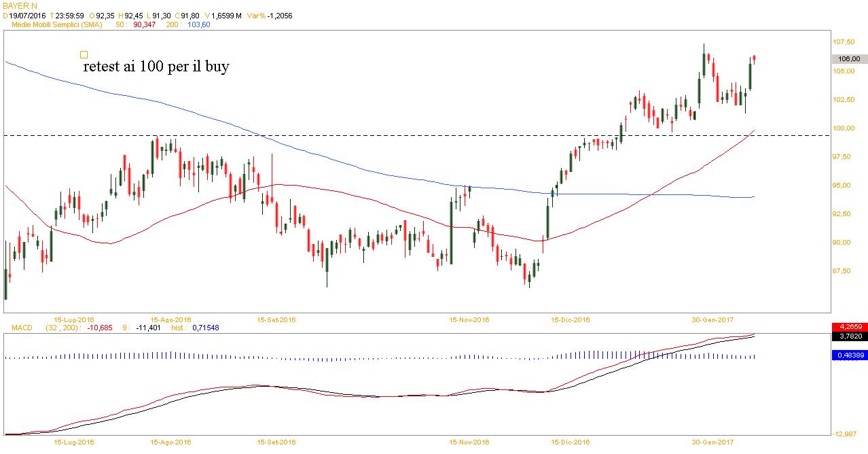Click the -12,987 MACD axis label
868x454 pixels.
(x=847, y=434)
